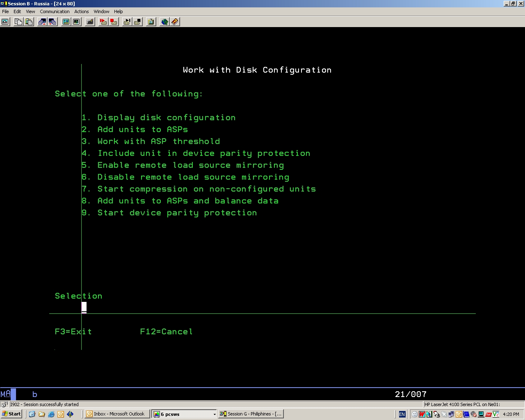Click option 5 Enable remote load source mirroring
The height and width of the screenshot is (420, 525).
point(183,165)
